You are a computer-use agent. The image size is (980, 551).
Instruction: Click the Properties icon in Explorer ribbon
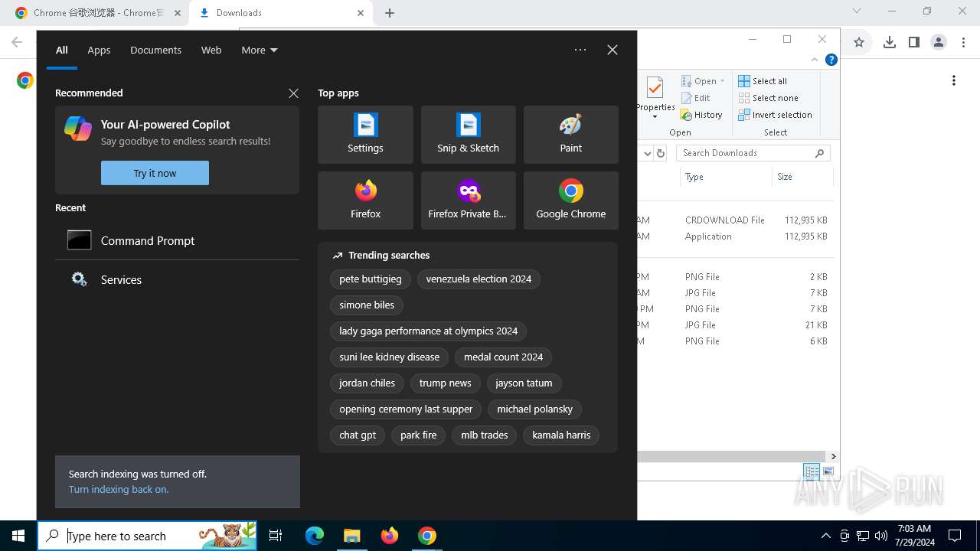[655, 97]
